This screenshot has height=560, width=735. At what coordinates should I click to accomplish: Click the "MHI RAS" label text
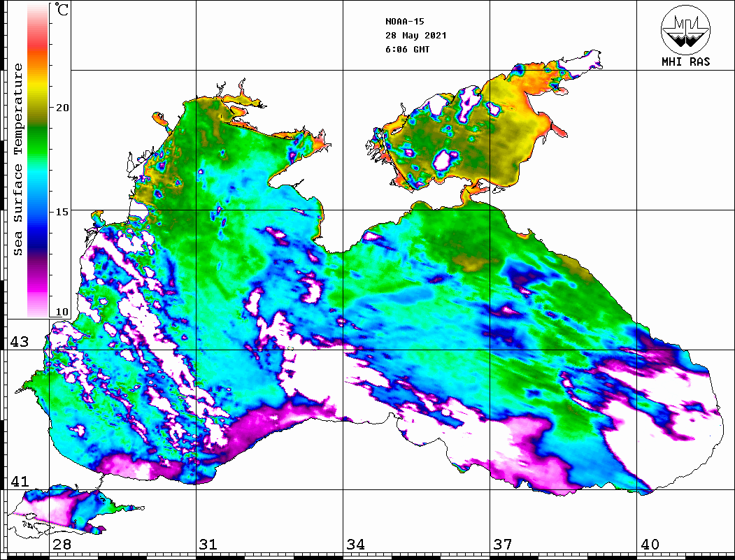pos(686,62)
